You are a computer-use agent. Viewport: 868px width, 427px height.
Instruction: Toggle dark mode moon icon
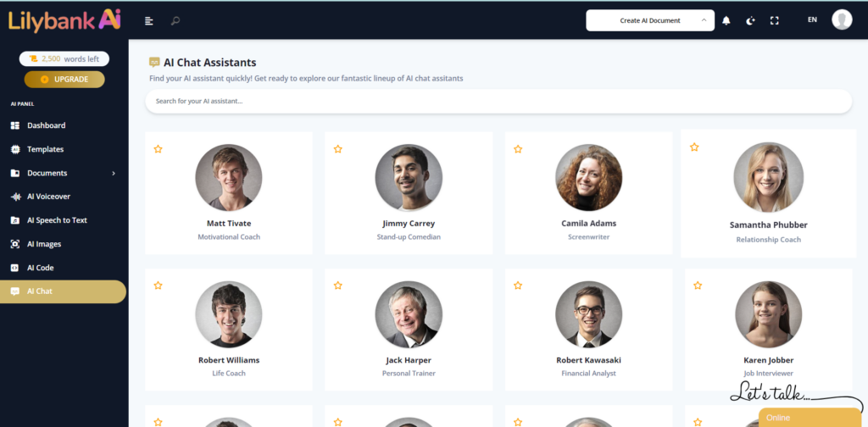coord(750,20)
